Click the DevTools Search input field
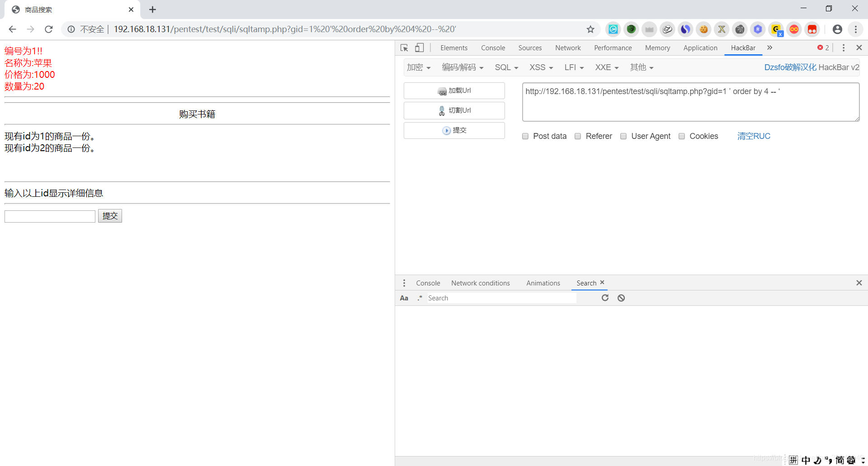The width and height of the screenshot is (868, 466). [501, 298]
